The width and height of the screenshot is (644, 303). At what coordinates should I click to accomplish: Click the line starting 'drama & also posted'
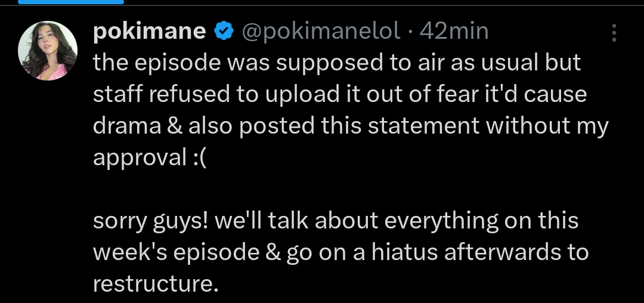pos(351,126)
